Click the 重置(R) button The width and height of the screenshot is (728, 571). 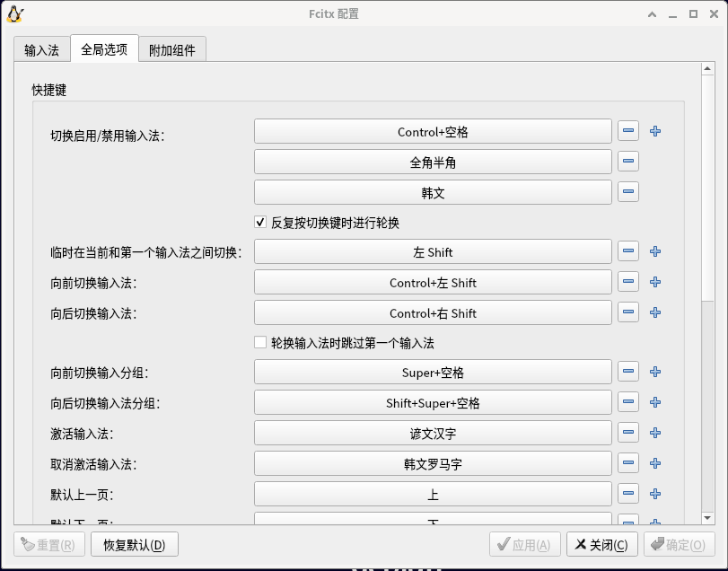(49, 545)
